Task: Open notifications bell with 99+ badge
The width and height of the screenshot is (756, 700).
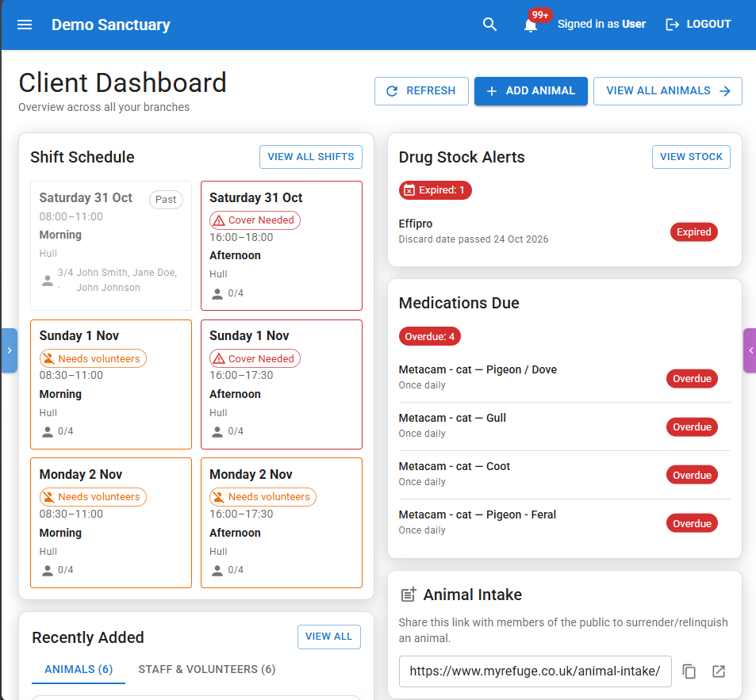Action: (x=531, y=25)
